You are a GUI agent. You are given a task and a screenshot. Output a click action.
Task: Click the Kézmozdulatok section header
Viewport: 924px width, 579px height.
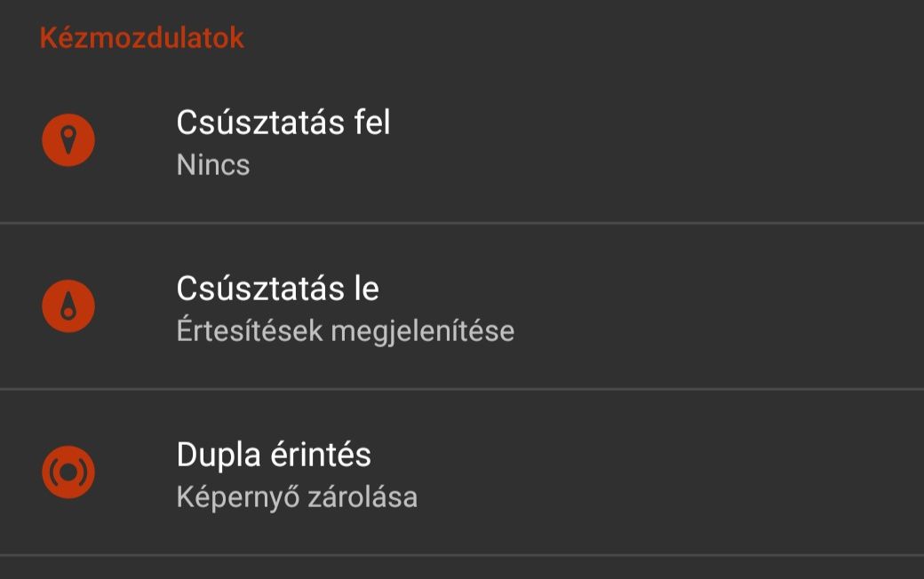[142, 37]
